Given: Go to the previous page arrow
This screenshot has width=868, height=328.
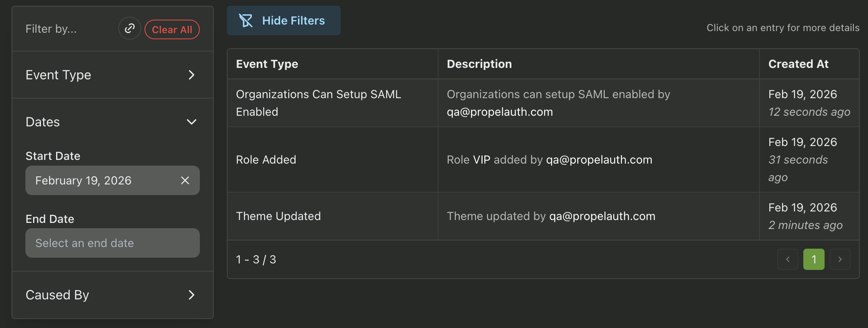Looking at the screenshot, I should coord(787,259).
